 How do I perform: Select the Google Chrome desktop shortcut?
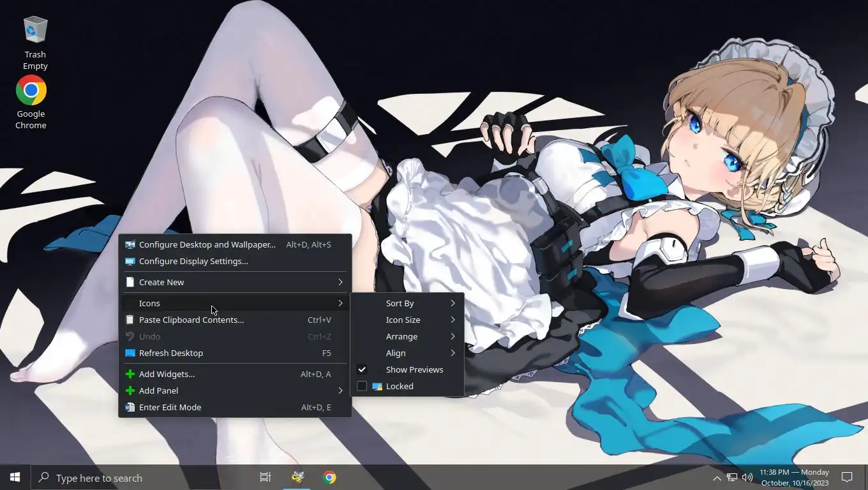[x=31, y=102]
